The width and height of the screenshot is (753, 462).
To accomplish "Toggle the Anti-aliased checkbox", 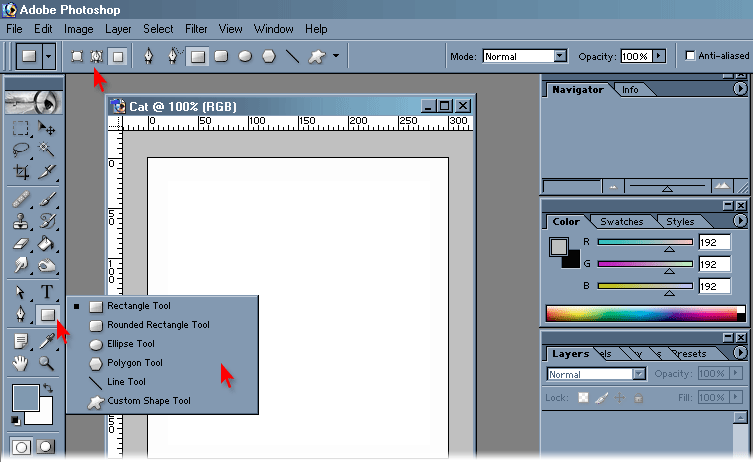I will tap(690, 56).
